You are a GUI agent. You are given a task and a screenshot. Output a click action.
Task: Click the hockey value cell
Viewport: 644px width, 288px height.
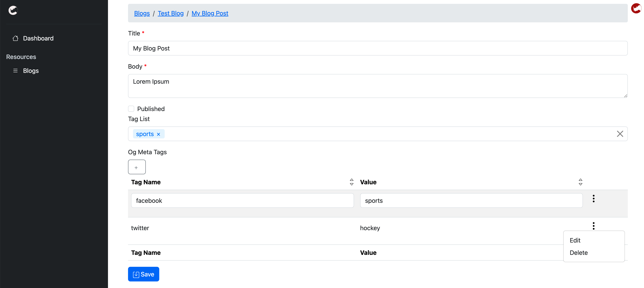click(x=370, y=228)
